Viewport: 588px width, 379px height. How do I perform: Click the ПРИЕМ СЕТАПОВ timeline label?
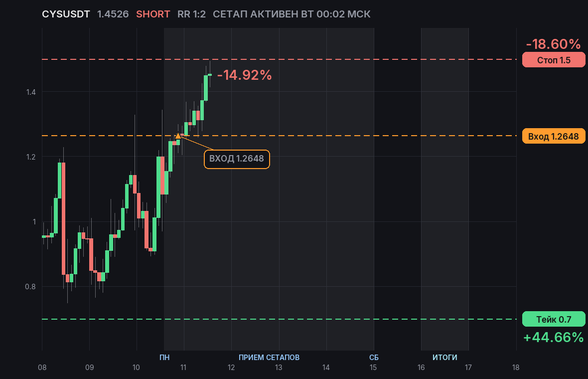269,357
